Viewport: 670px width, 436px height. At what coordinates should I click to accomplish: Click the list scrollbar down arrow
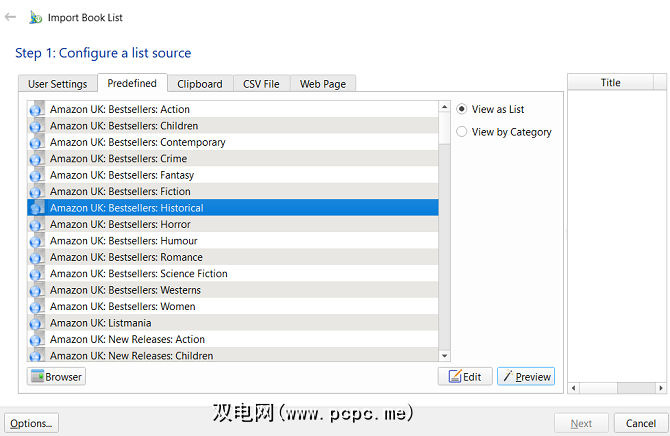444,356
